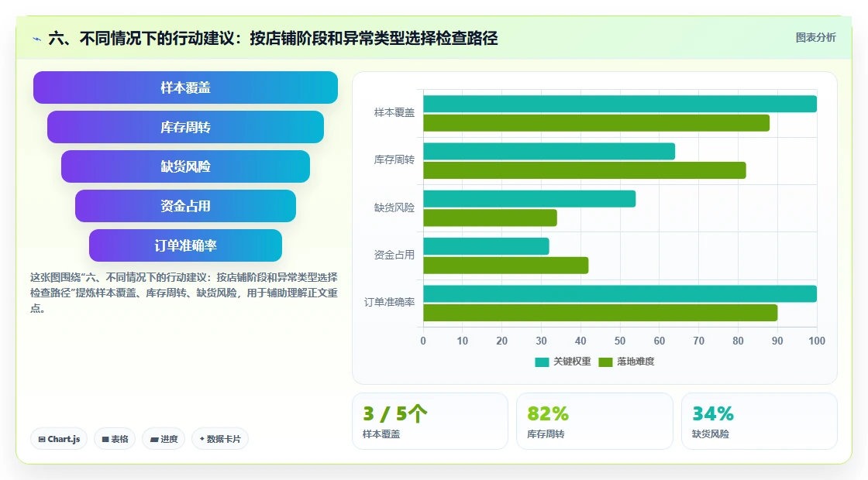Click the 关键权重 legend label
Screen dimensions: 868x480
pyautogui.click(x=573, y=362)
